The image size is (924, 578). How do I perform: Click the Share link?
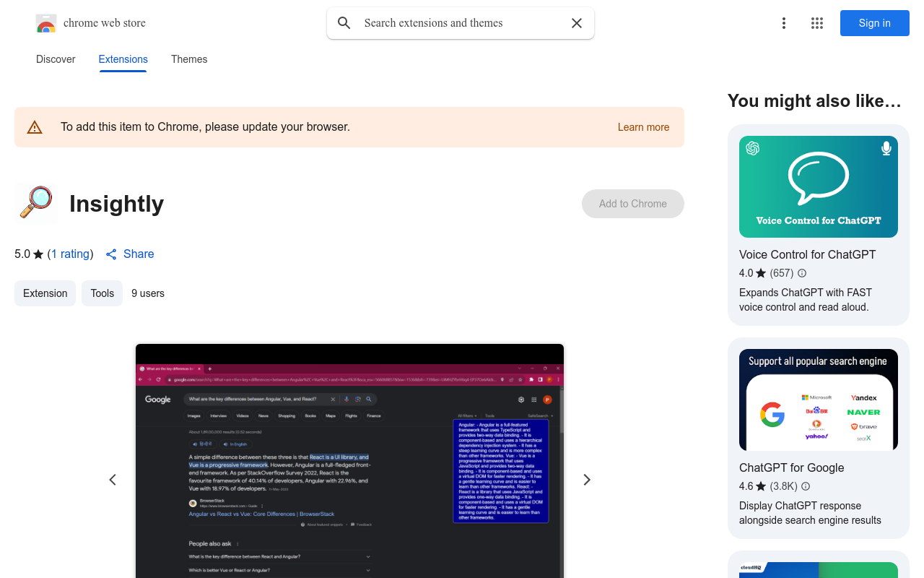(x=139, y=254)
